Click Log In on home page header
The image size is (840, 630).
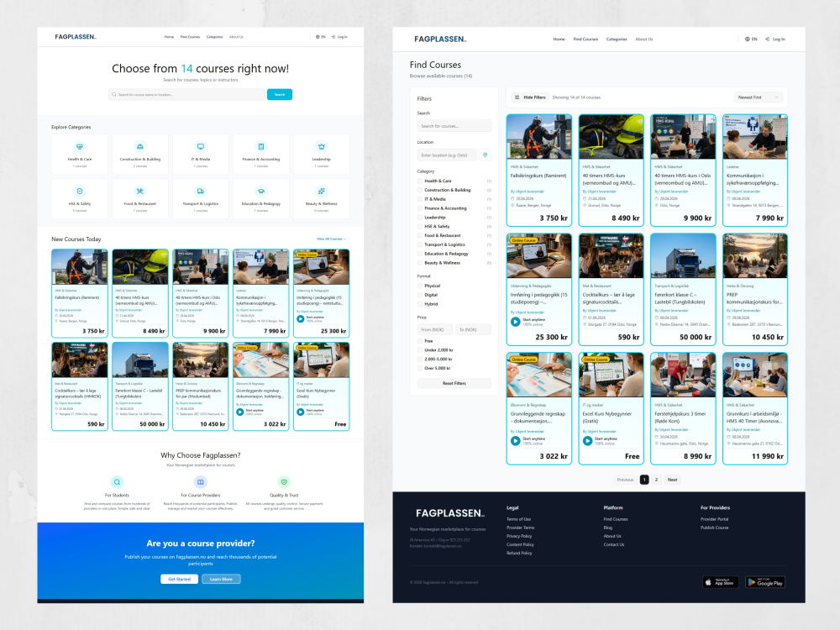(339, 37)
